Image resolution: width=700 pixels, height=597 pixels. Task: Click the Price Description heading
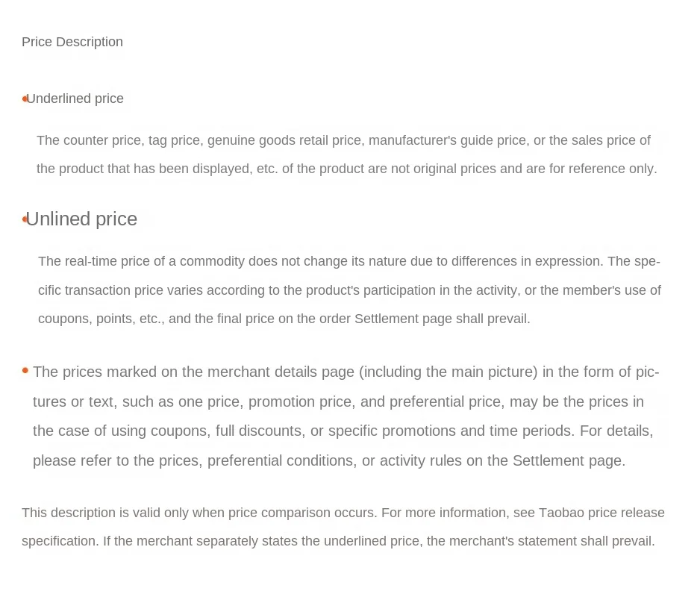(72, 42)
